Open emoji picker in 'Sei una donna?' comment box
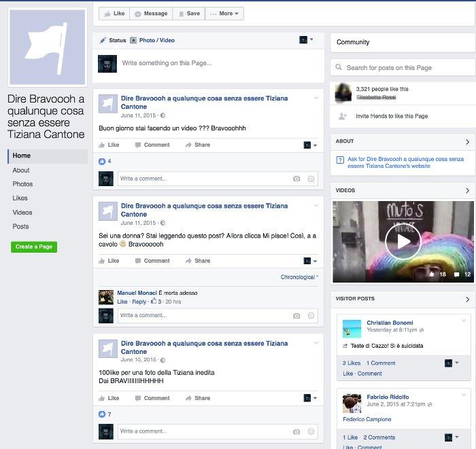The height and width of the screenshot is (449, 476). [x=311, y=316]
